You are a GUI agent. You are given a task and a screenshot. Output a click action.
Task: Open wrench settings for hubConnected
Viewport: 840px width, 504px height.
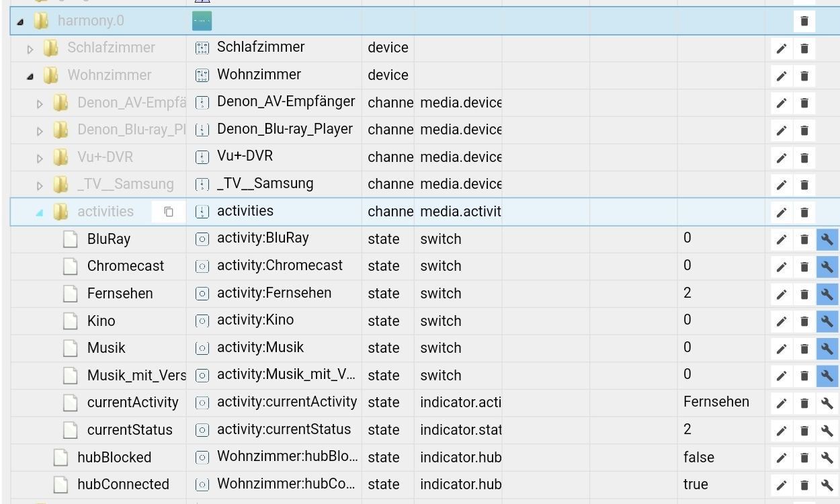827,485
